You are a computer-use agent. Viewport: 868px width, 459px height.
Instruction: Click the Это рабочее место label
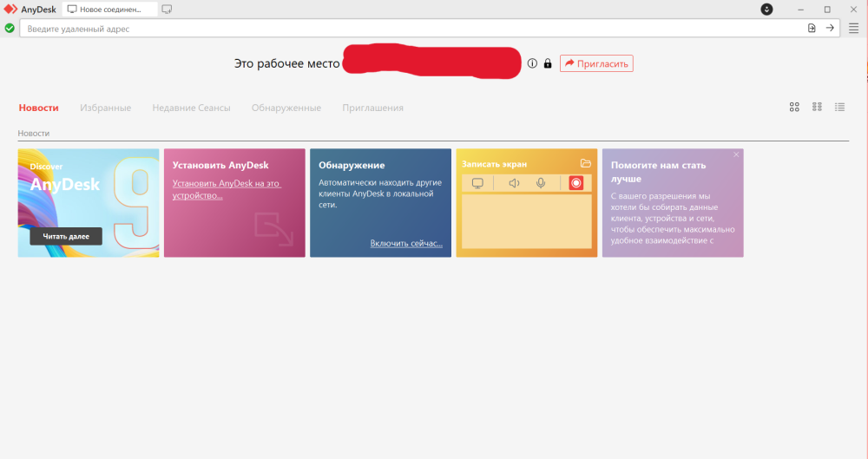286,63
